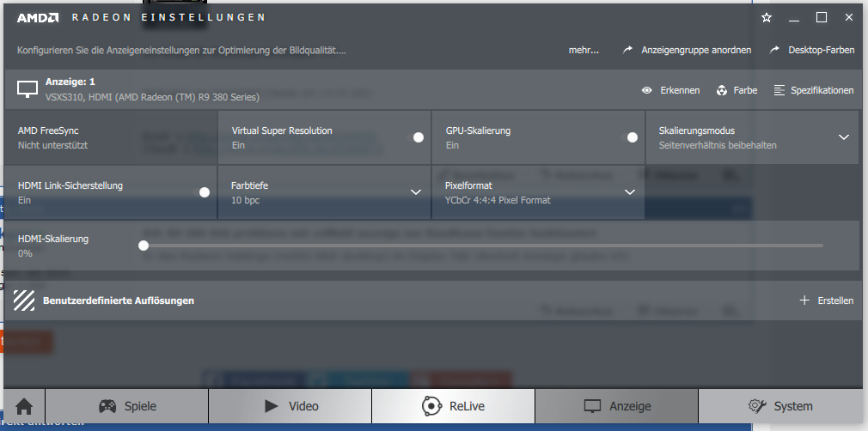868x431 pixels.
Task: Switch to the Video tab
Action: click(290, 407)
